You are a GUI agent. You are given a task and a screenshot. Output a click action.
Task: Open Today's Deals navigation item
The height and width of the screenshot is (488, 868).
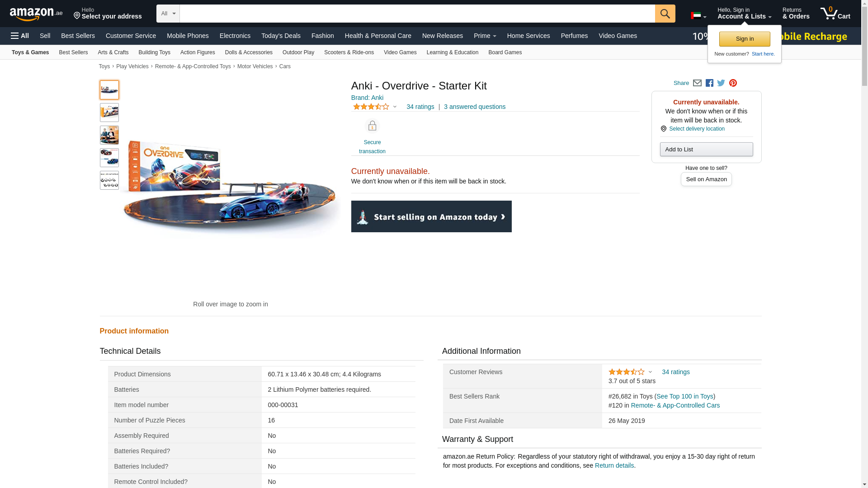pos(280,36)
